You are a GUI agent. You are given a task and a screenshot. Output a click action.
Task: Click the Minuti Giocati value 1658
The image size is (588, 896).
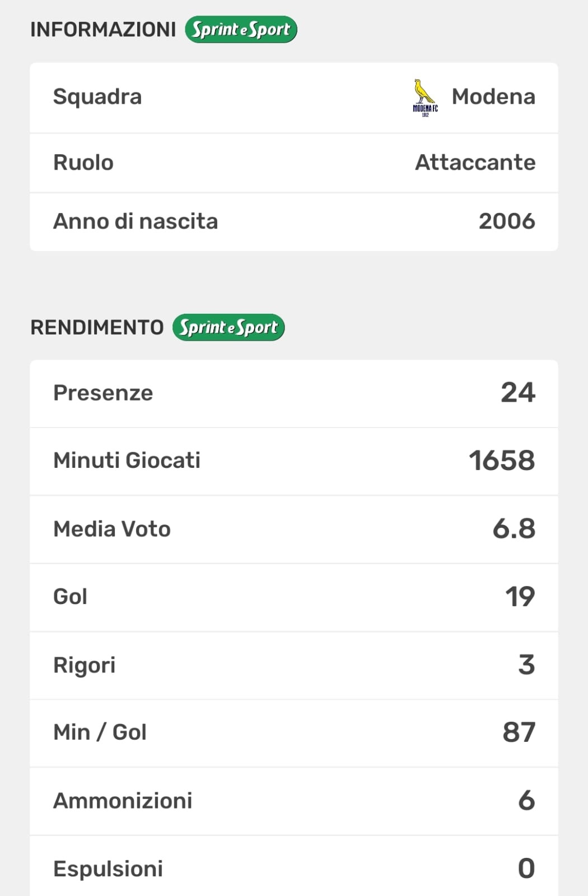[x=502, y=461]
